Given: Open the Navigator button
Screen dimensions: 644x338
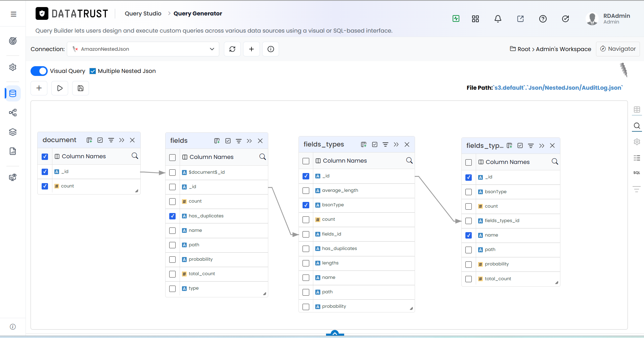Looking at the screenshot, I should 618,49.
